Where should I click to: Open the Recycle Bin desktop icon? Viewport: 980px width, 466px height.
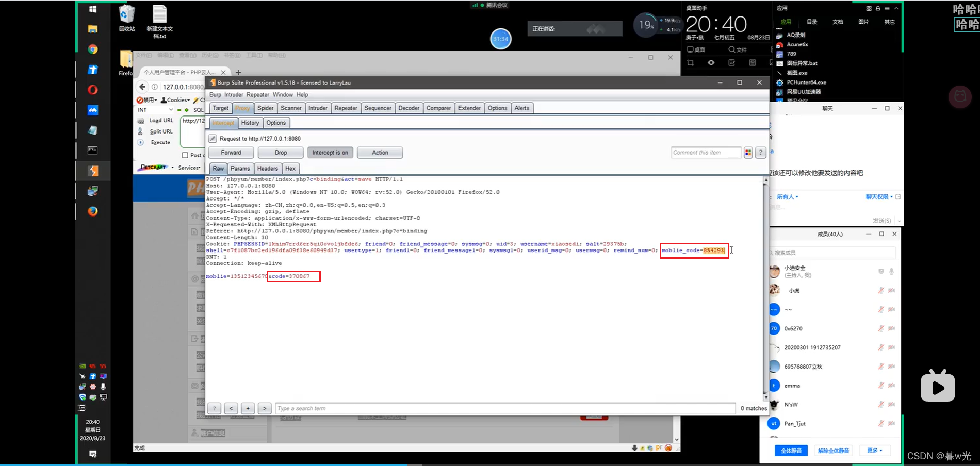click(x=127, y=19)
